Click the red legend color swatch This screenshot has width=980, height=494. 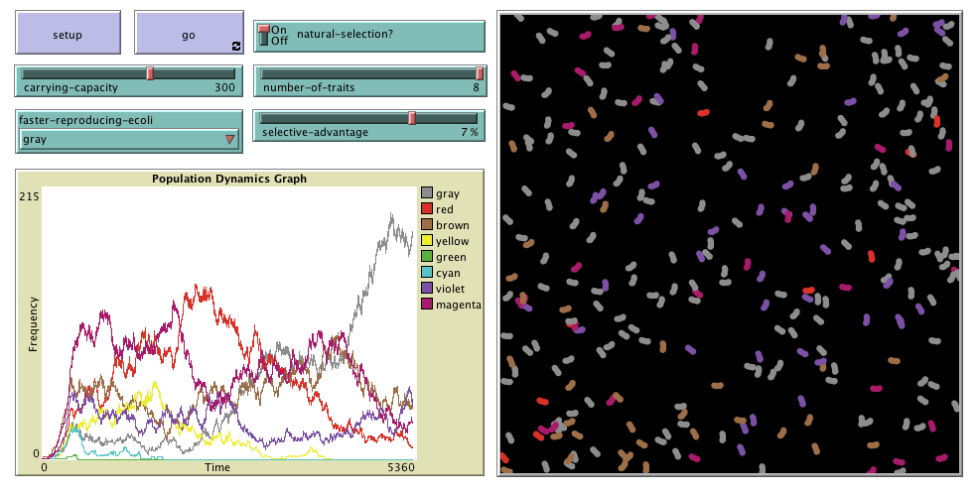point(427,209)
